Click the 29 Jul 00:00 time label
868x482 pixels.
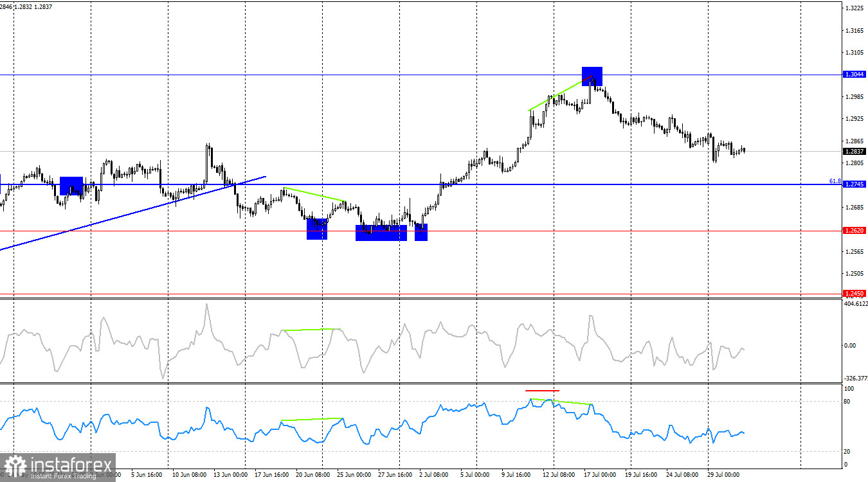point(723,475)
